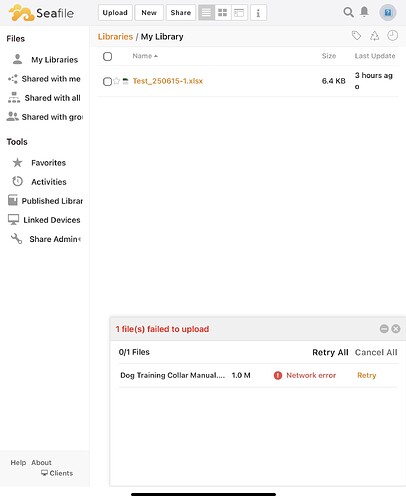This screenshot has height=500, width=406.
Task: Switch to list view mode
Action: click(206, 13)
